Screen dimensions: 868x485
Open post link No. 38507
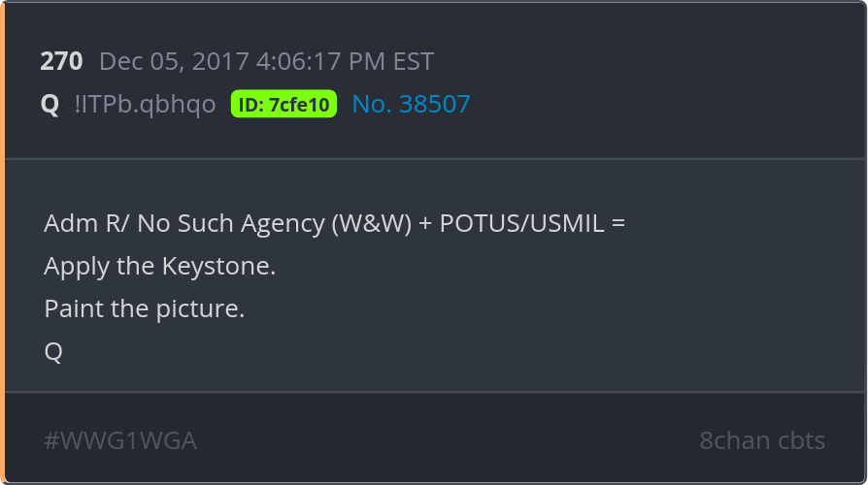[412, 104]
